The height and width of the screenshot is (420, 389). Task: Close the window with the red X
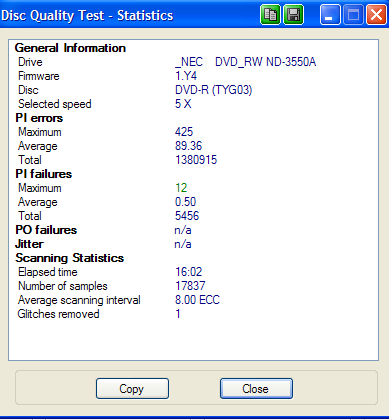[376, 15]
